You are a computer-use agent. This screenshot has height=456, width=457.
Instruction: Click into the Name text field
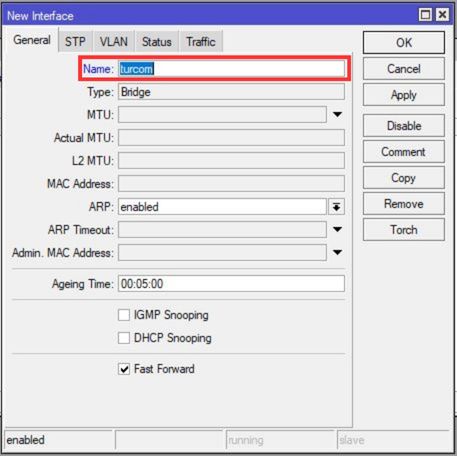pyautogui.click(x=231, y=69)
